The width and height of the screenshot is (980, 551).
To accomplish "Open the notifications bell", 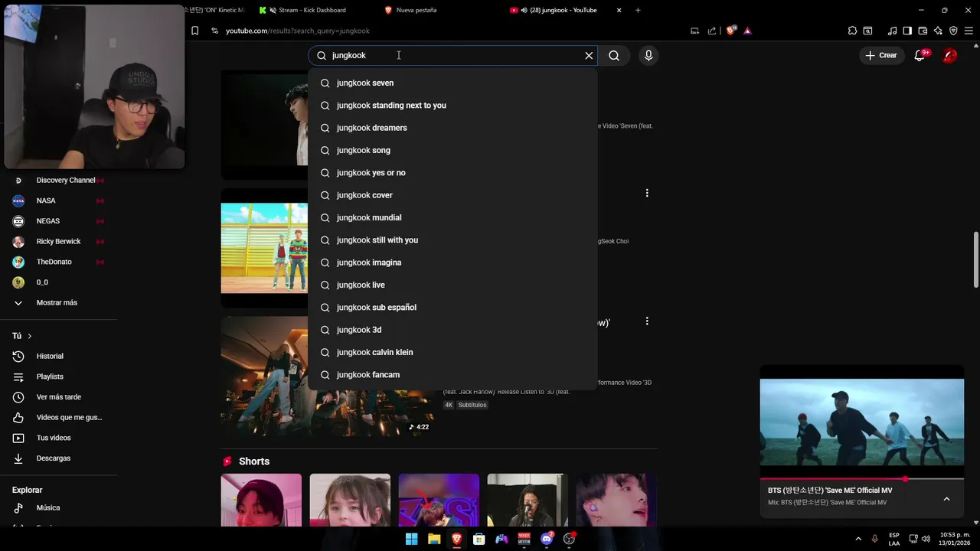I will [x=920, y=55].
